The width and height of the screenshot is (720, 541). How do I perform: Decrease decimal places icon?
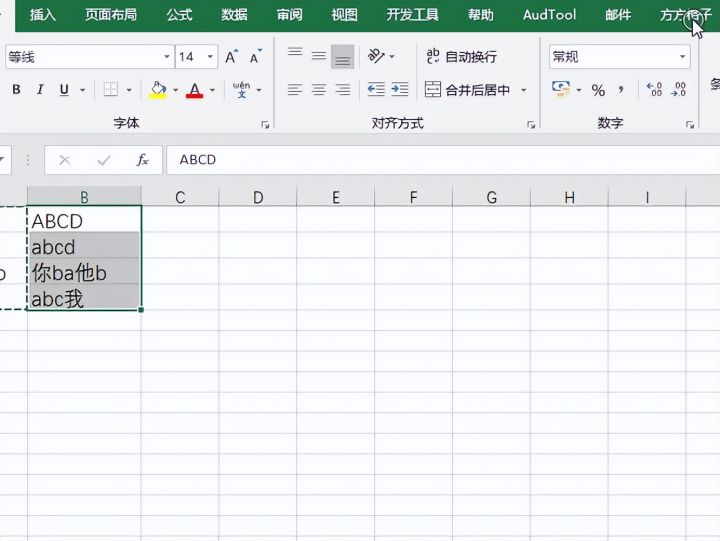[678, 90]
